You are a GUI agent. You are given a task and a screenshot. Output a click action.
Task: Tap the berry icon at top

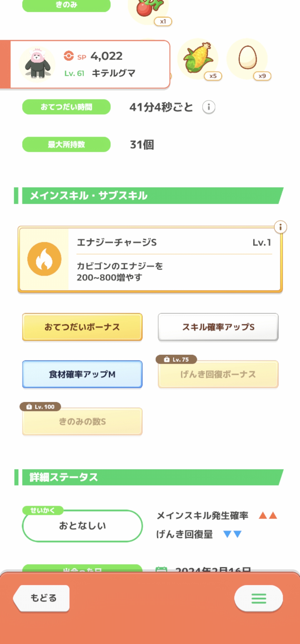(148, 8)
